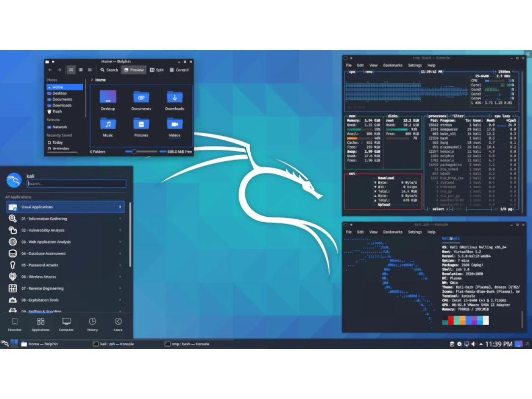Toggle Split view in Dolphin toolbar
The width and height of the screenshot is (532, 399).
pos(157,70)
